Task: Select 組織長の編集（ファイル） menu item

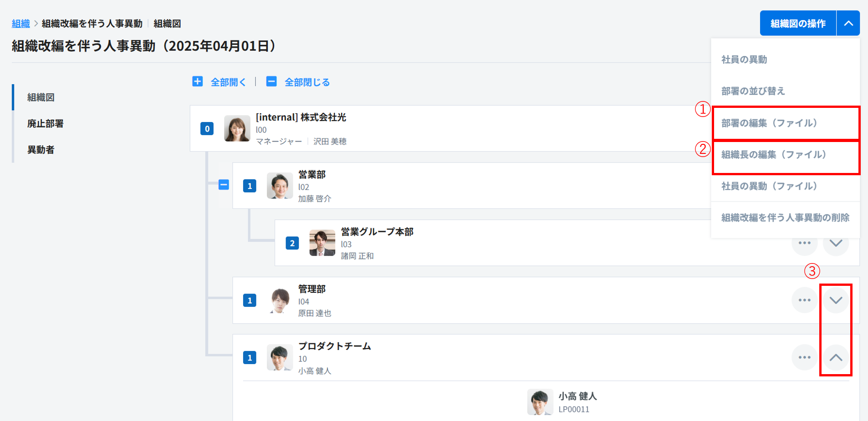Action: [x=774, y=155]
